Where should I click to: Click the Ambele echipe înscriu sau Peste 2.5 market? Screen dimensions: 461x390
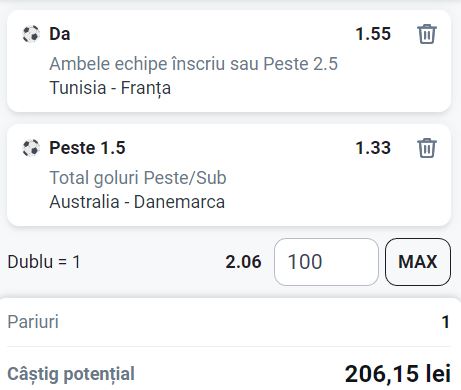click(193, 64)
